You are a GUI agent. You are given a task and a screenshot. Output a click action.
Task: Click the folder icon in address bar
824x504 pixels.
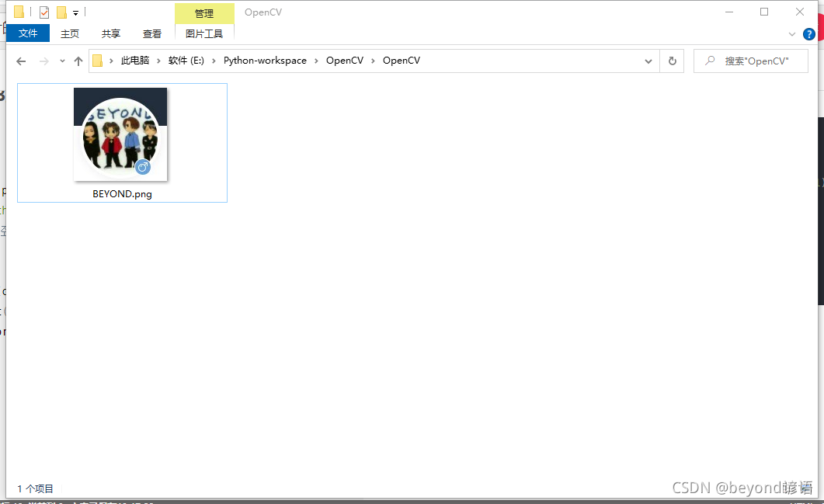(98, 61)
